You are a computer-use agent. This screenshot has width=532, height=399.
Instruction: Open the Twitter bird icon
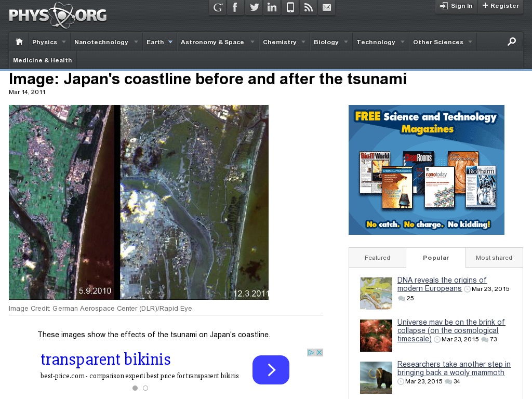pos(254,7)
